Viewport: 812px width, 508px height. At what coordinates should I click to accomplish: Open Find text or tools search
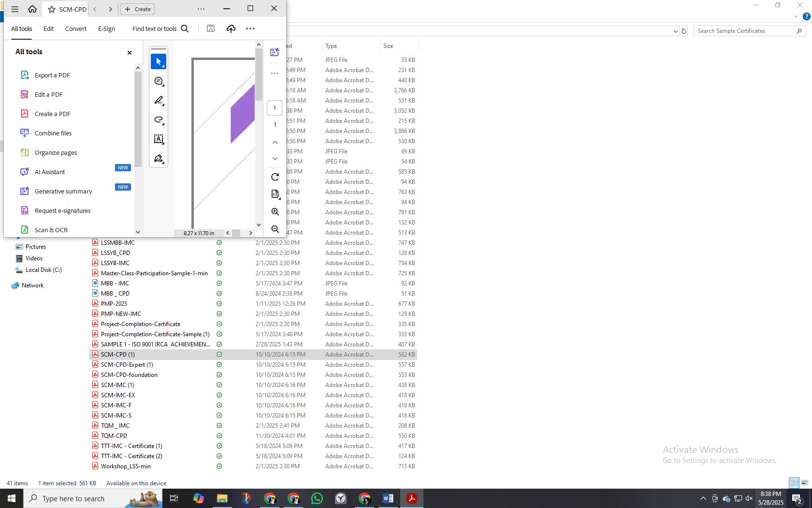160,29
